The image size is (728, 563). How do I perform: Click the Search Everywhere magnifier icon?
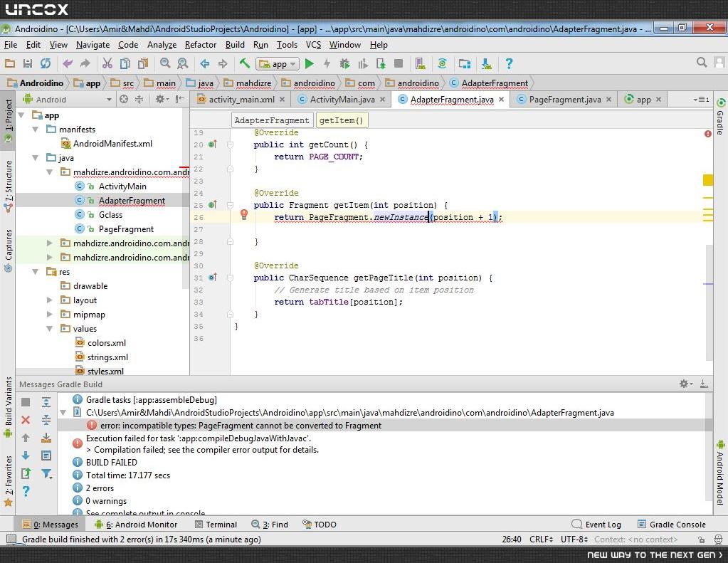pos(702,62)
